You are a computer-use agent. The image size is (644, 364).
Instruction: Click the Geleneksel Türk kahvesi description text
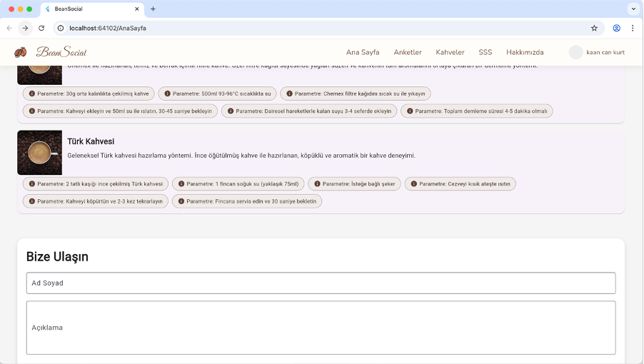coord(241,156)
